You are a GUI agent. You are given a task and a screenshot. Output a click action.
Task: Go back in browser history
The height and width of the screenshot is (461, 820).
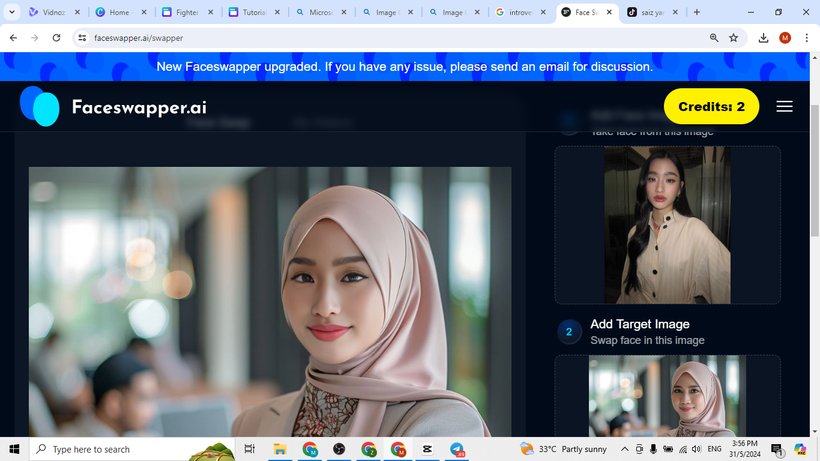click(x=14, y=38)
